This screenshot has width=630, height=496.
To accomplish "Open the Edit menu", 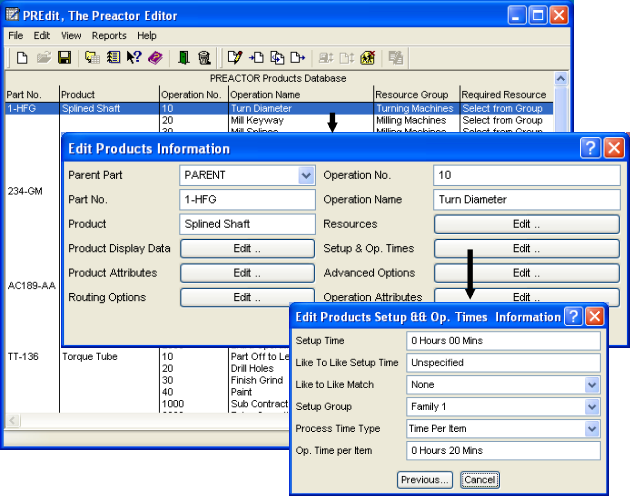I will point(42,36).
